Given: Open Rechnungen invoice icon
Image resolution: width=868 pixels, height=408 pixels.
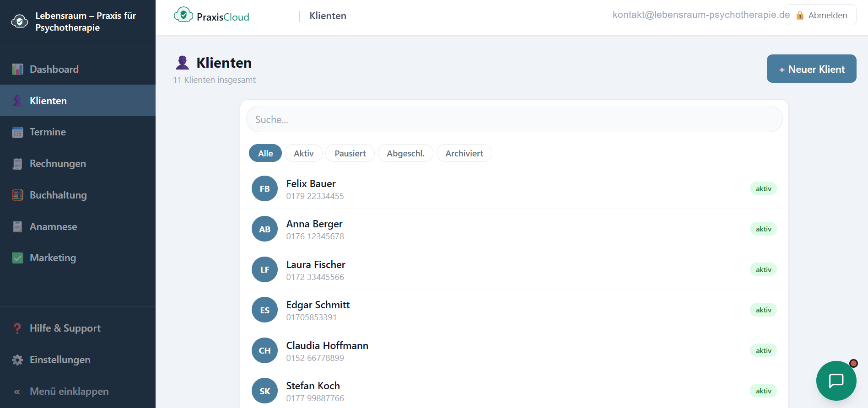Looking at the screenshot, I should point(17,164).
